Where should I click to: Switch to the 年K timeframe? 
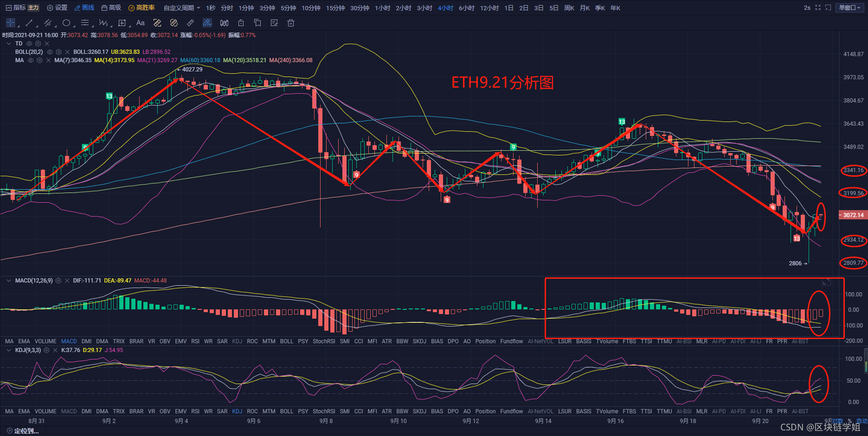click(x=615, y=8)
